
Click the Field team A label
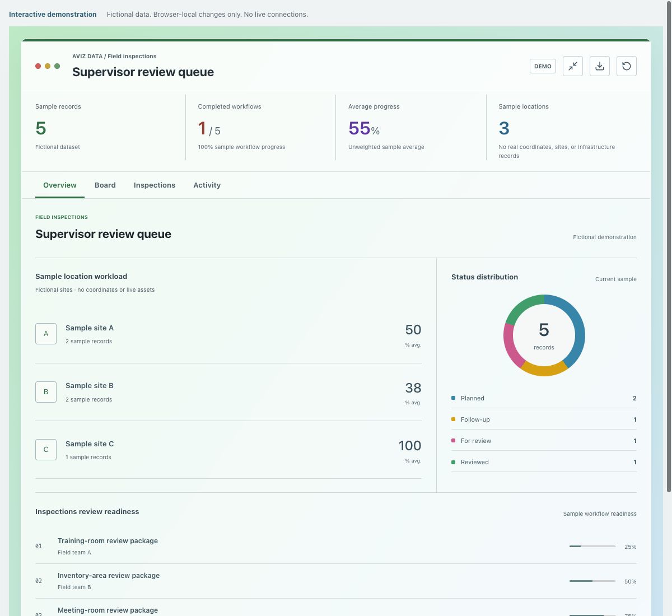[x=74, y=553]
